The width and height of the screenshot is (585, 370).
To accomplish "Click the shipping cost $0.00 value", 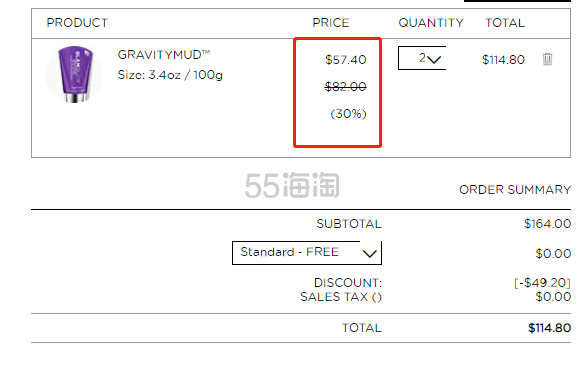I will [x=553, y=254].
